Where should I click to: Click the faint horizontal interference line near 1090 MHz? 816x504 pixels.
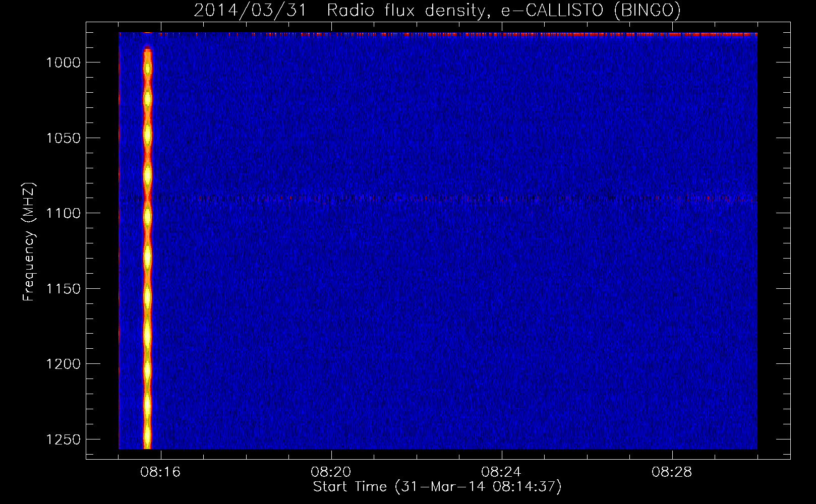coord(438,198)
